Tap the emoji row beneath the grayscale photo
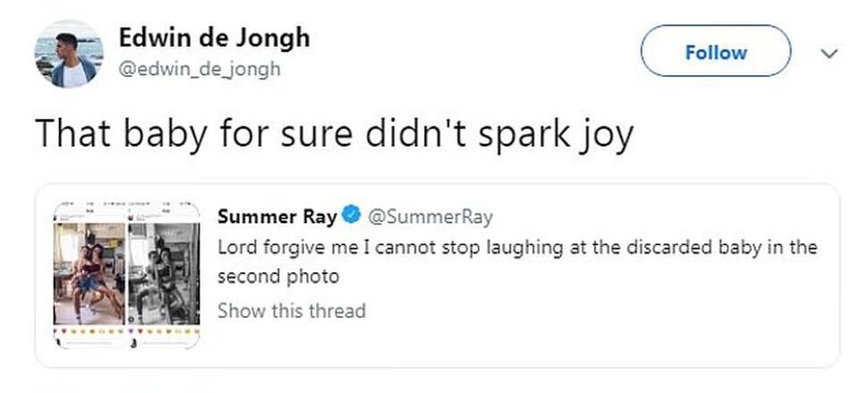Screen dimensions: 868x393 click(x=163, y=332)
